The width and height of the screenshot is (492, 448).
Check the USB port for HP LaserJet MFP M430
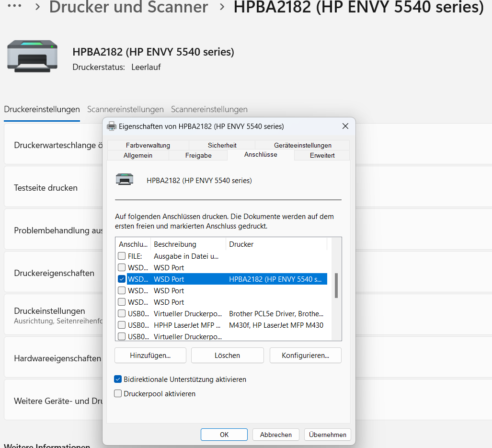(x=122, y=325)
